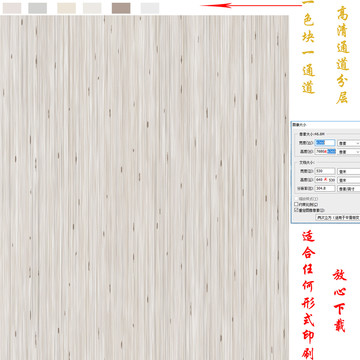Toggle the constrain proportions checkbox
Viewport: 360px width, 360px height.
click(x=296, y=204)
